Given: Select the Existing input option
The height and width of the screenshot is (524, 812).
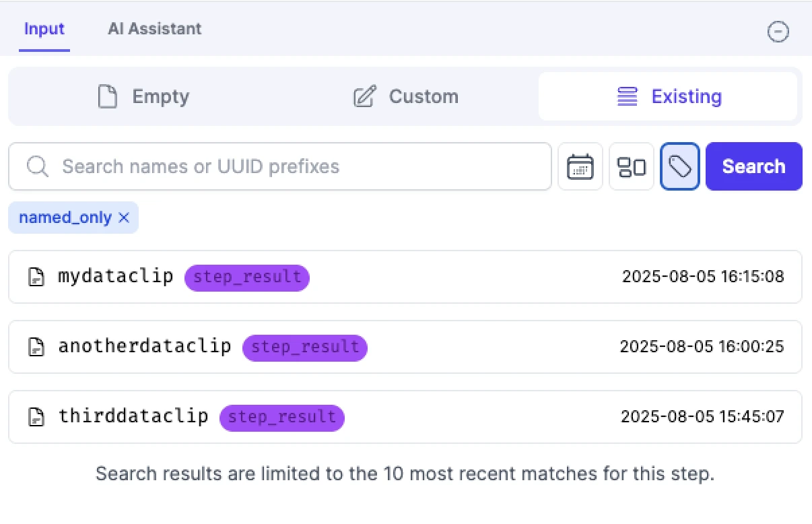Looking at the screenshot, I should [x=668, y=96].
